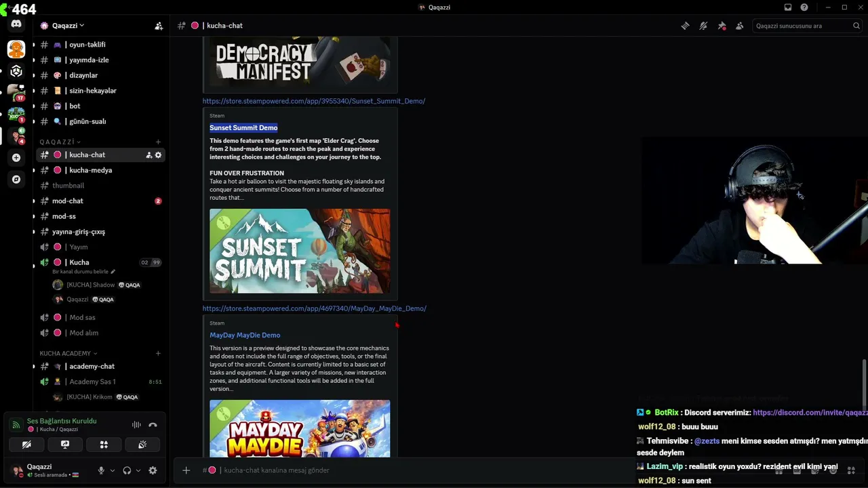Open the server with 17 notifications
868x488 pixels.
point(16,93)
